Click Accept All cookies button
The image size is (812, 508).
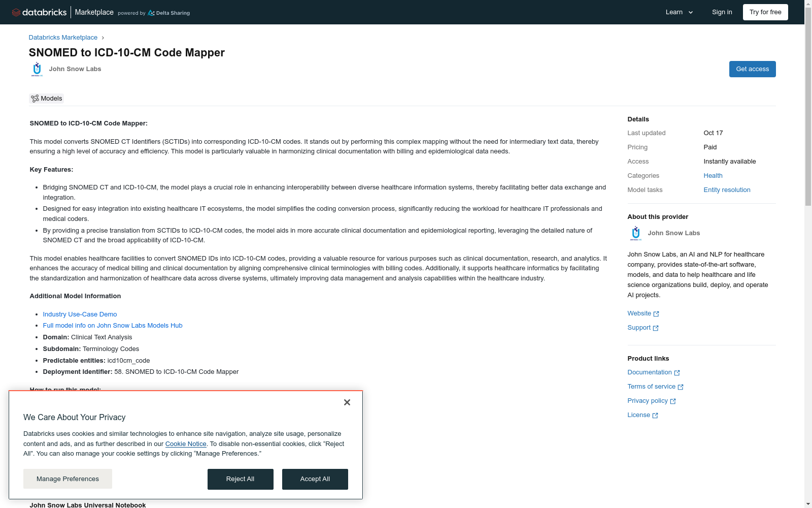[x=315, y=480]
